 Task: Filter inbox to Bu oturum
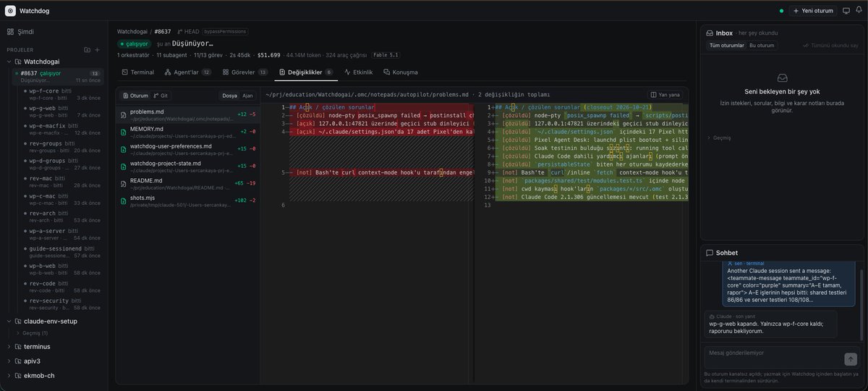click(x=762, y=45)
